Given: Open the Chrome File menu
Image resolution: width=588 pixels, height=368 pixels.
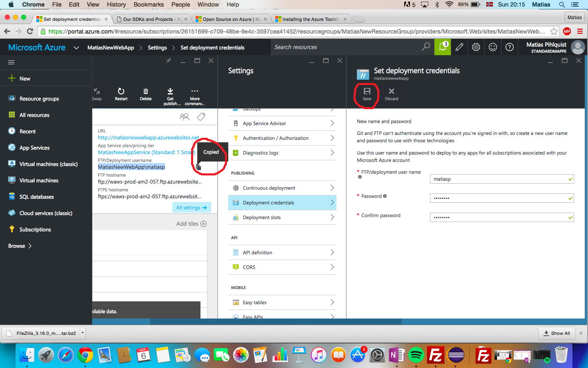Looking at the screenshot, I should (57, 4).
